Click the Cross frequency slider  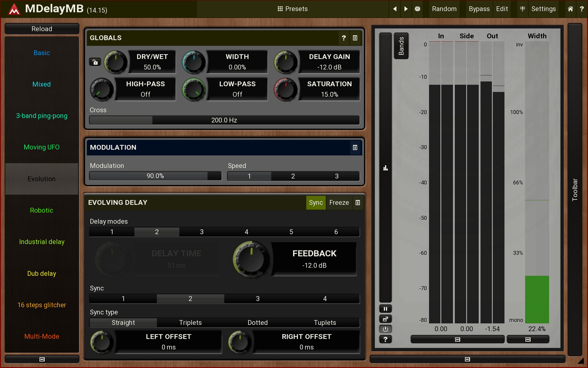(x=224, y=120)
